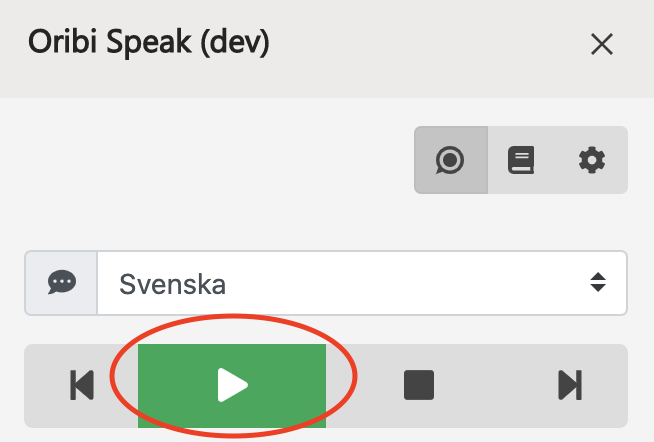Screen dimensions: 654x442
Task: Click the cogwheel preferences icon
Action: click(592, 160)
